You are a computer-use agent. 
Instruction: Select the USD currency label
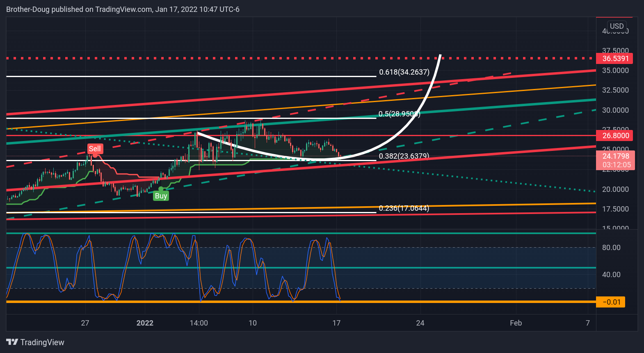click(617, 26)
